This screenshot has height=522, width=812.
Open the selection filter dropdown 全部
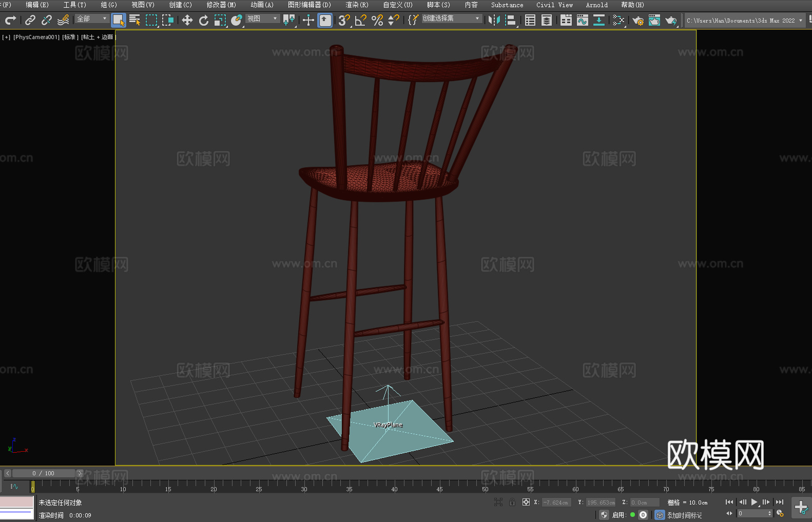(92, 18)
